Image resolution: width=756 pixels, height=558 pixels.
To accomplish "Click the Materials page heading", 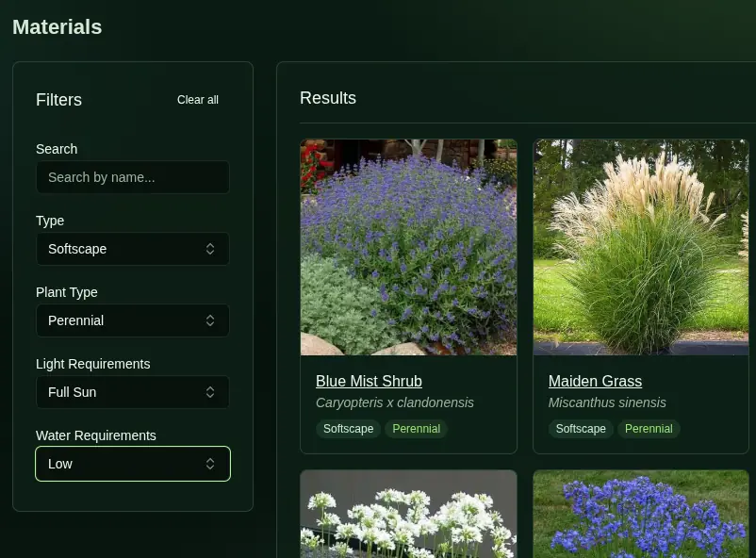I will 57,27.
